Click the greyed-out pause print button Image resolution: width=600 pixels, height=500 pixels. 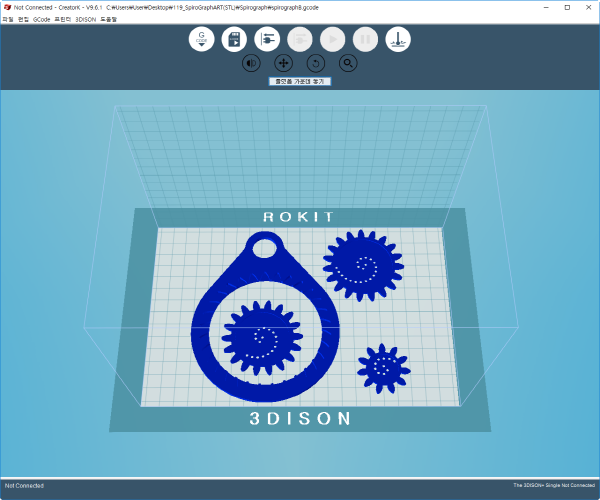click(365, 39)
